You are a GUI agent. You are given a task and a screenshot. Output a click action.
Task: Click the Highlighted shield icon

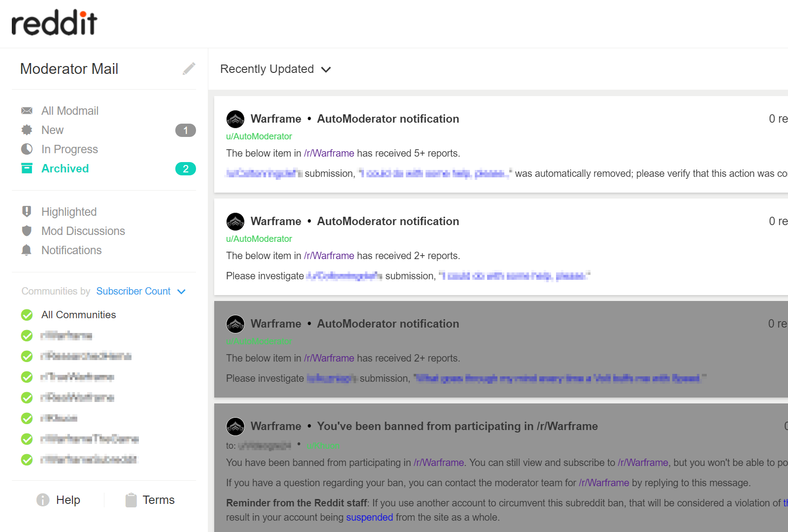click(x=27, y=212)
